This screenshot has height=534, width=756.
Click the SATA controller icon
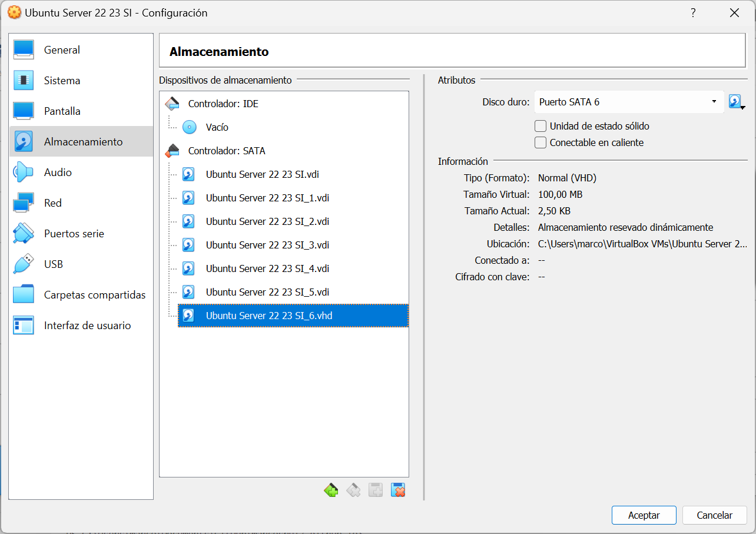click(172, 151)
